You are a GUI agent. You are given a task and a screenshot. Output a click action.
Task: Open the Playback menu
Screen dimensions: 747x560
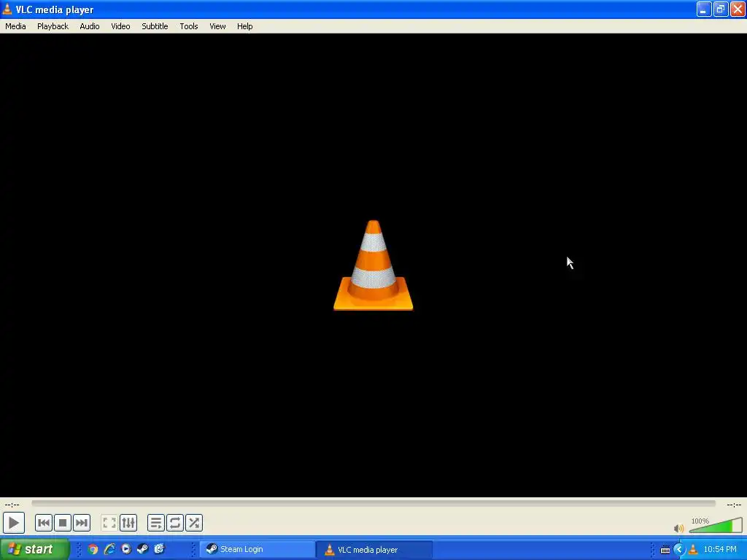(53, 26)
